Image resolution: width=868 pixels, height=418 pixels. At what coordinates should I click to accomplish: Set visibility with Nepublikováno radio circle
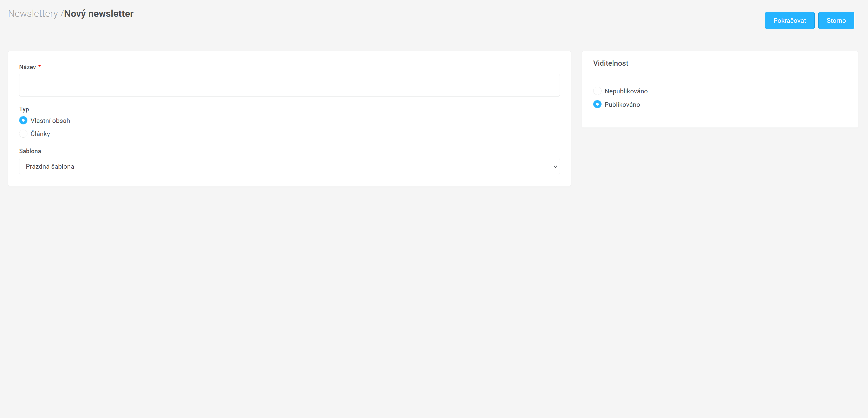coord(597,91)
